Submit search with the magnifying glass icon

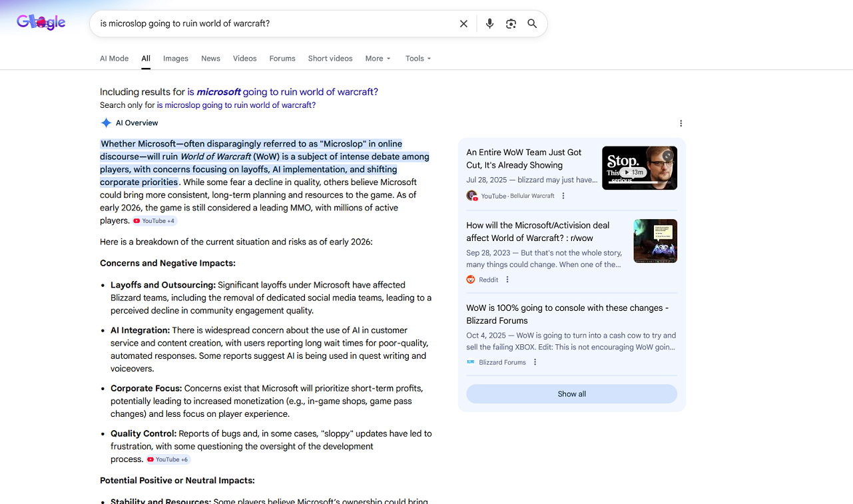point(532,24)
